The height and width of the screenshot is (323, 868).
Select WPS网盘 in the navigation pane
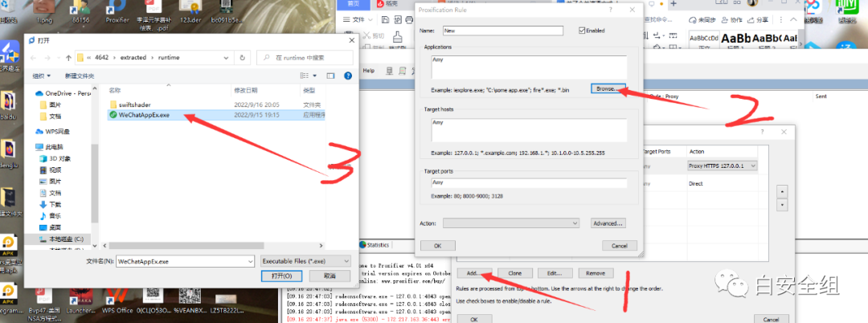(x=53, y=132)
